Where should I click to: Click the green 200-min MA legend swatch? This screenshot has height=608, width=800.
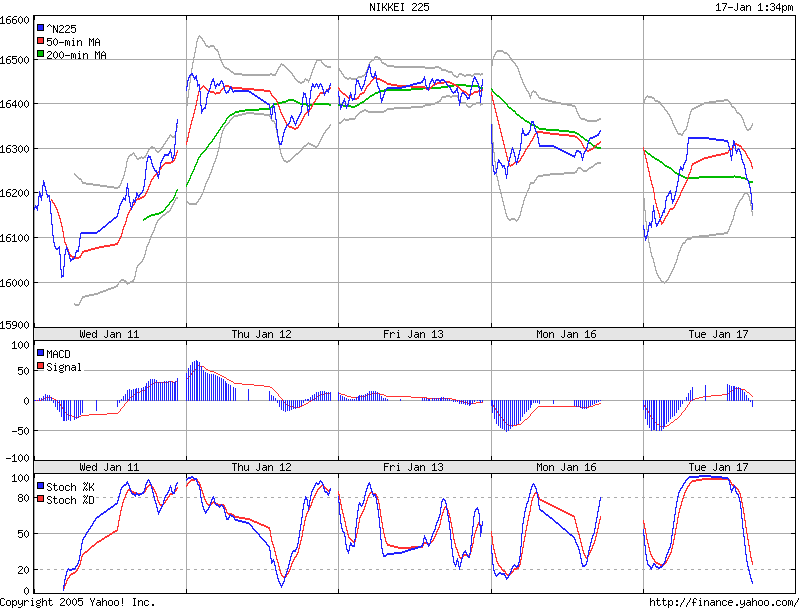click(40, 54)
